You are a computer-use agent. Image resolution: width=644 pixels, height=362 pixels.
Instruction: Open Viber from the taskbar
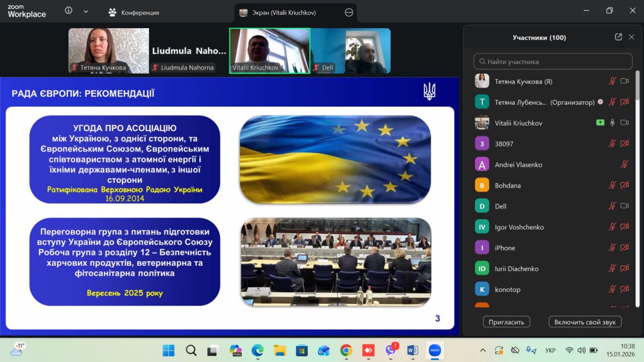(x=390, y=350)
